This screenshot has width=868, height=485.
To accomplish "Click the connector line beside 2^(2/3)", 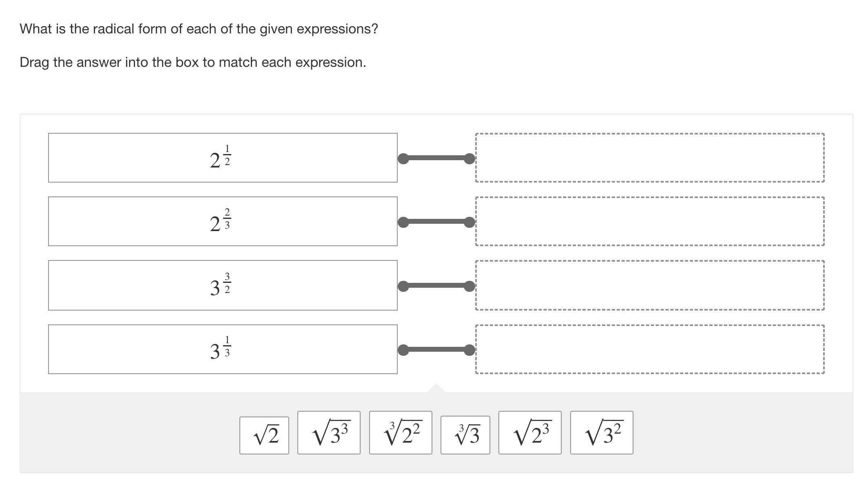I will 436,222.
